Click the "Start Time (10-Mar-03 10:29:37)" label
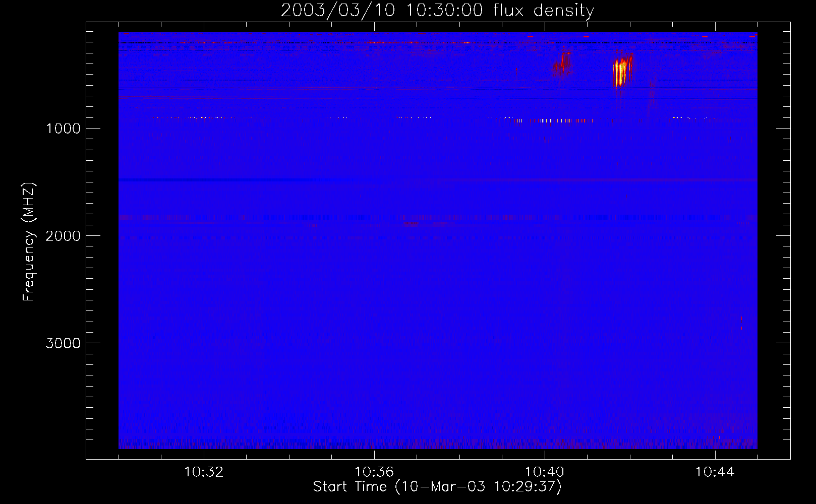Image resolution: width=816 pixels, height=504 pixels. 437,487
